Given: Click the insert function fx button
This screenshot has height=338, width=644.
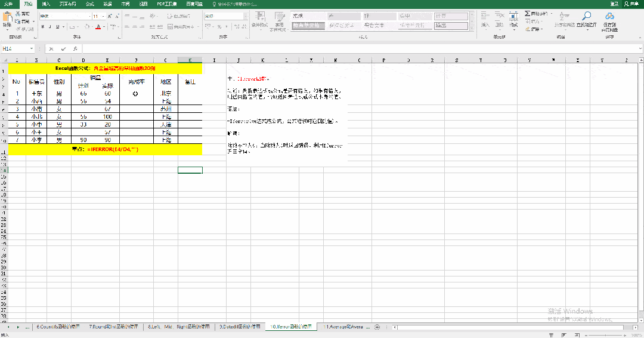Looking at the screenshot, I should pyautogui.click(x=75, y=48).
